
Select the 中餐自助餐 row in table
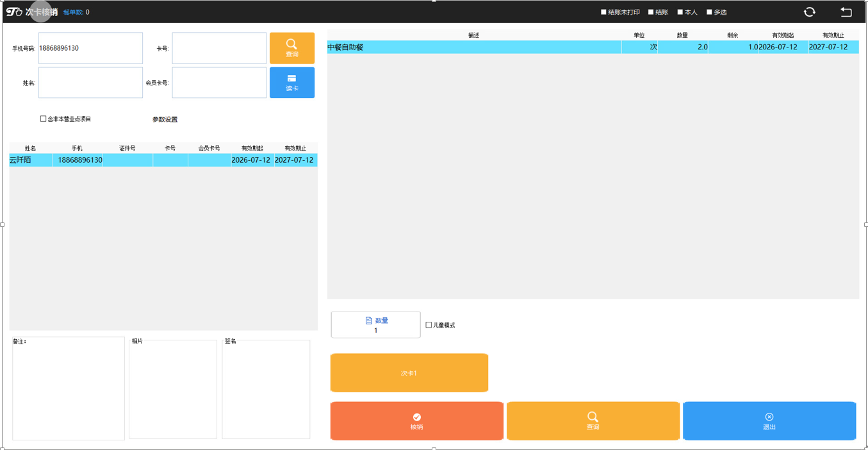click(593, 47)
